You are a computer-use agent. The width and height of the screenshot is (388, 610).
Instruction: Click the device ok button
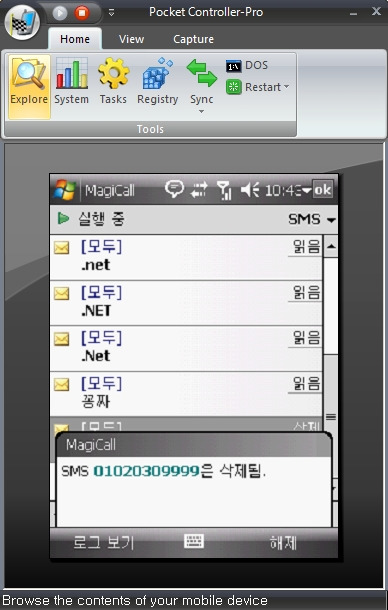click(323, 190)
